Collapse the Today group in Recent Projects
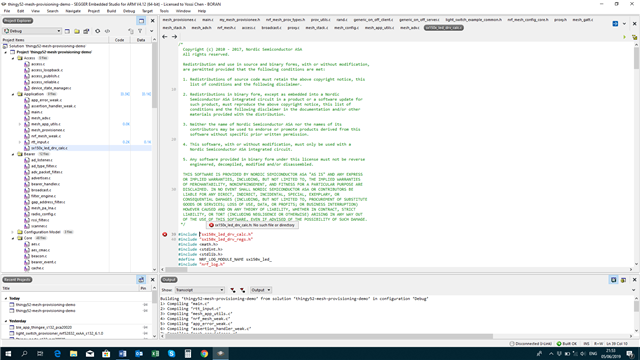640x360 pixels. point(6,299)
